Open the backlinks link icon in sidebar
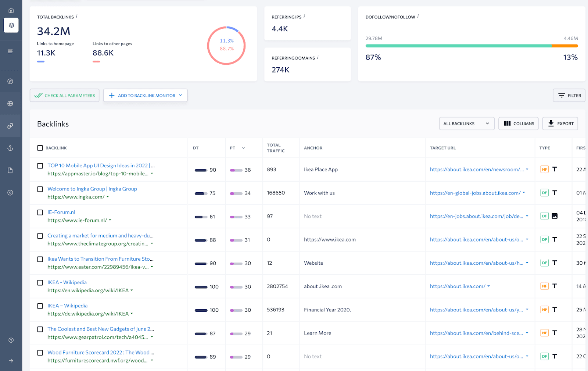 click(11, 125)
